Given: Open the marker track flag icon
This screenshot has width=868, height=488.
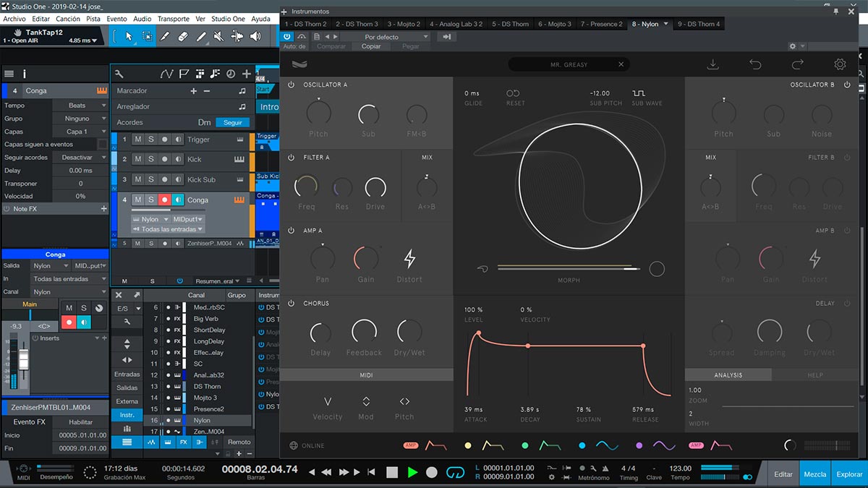Looking at the screenshot, I should 184,74.
